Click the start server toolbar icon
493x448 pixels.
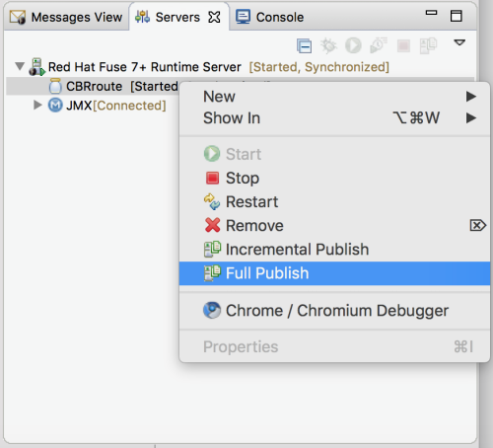[353, 45]
